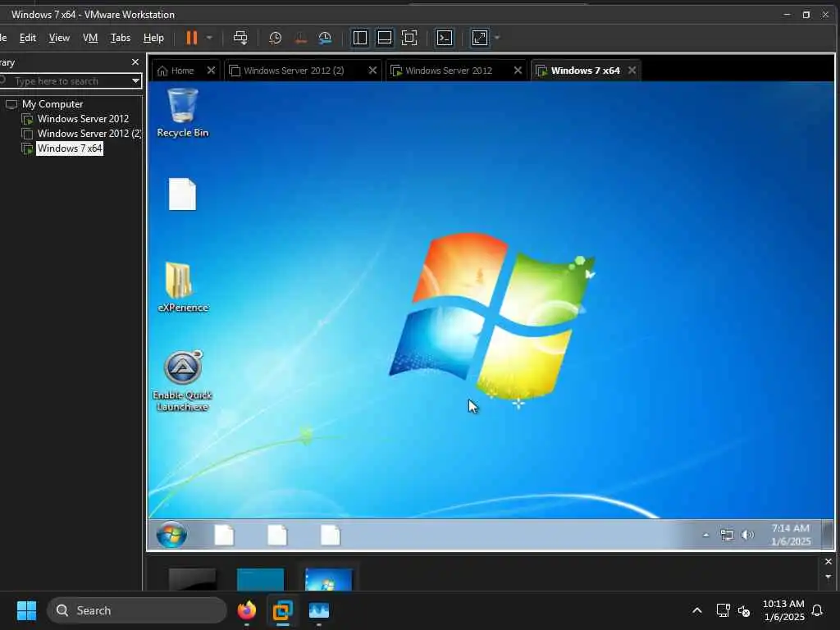Open the thumbnail bar options arrow

click(x=829, y=577)
